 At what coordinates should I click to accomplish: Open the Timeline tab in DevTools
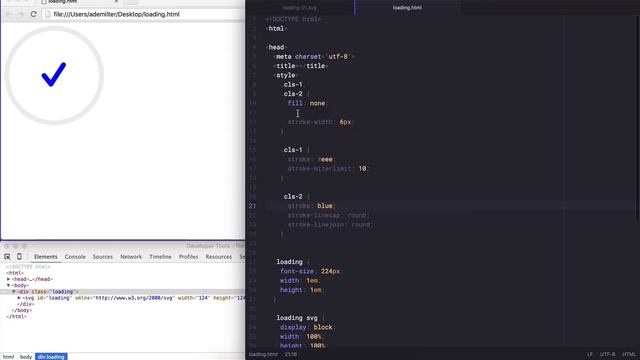pyautogui.click(x=160, y=257)
